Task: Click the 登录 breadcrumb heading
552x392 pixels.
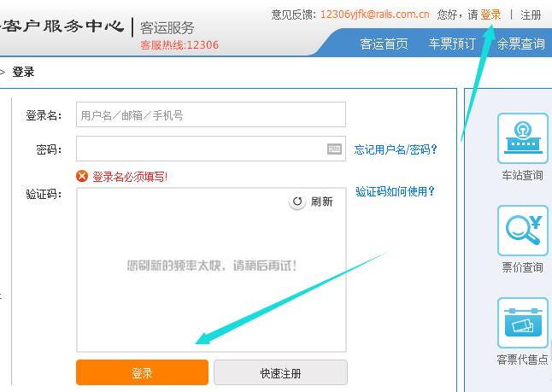Action: [23, 72]
